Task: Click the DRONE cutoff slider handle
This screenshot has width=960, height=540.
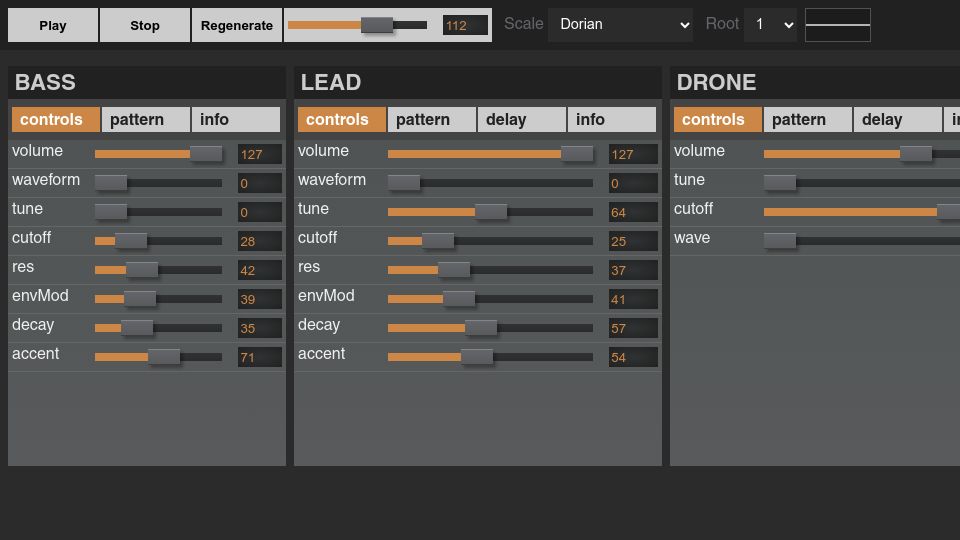Action: coord(948,212)
